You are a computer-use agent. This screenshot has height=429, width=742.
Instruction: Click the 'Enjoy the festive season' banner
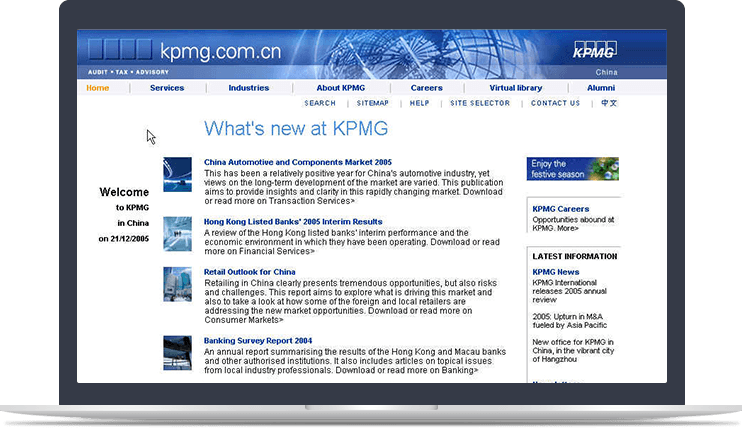pyautogui.click(x=573, y=168)
